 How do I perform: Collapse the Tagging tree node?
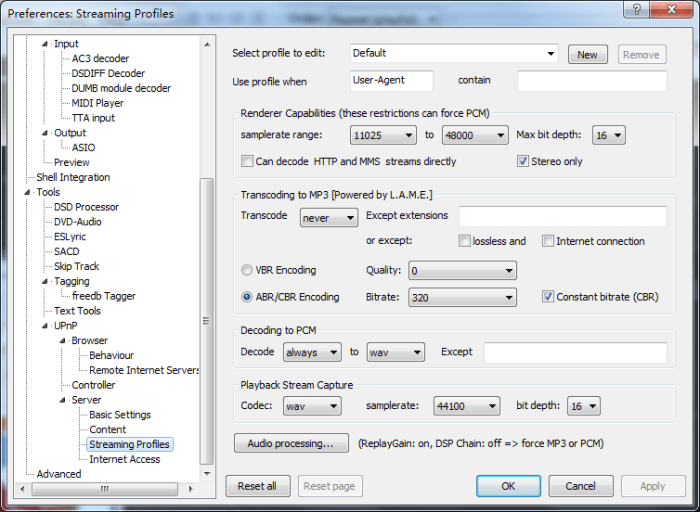point(45,281)
